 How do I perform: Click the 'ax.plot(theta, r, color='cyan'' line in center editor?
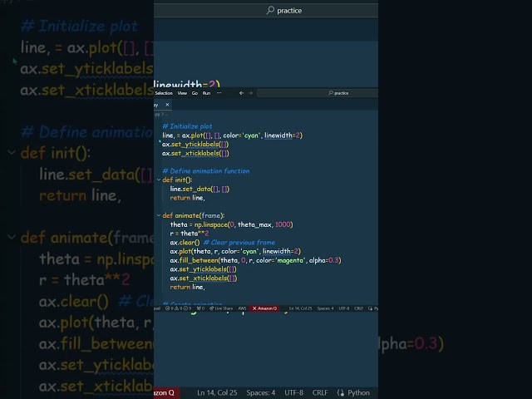click(x=235, y=251)
